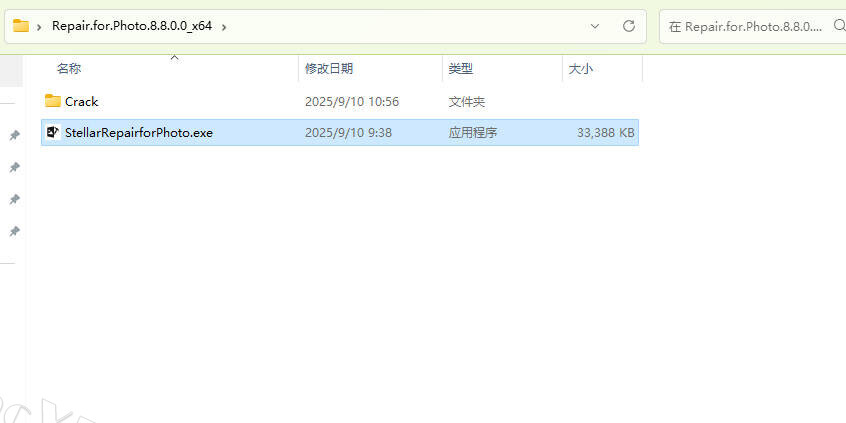Click the third pin icon in sidebar
Viewport: 846px width, 423px height.
[15, 200]
